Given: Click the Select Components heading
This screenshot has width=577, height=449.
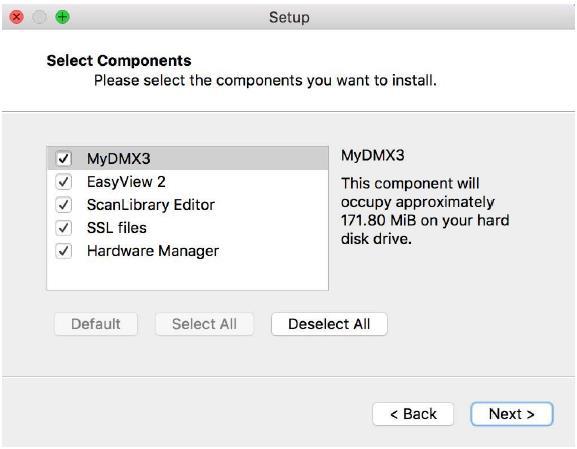Looking at the screenshot, I should (119, 61).
